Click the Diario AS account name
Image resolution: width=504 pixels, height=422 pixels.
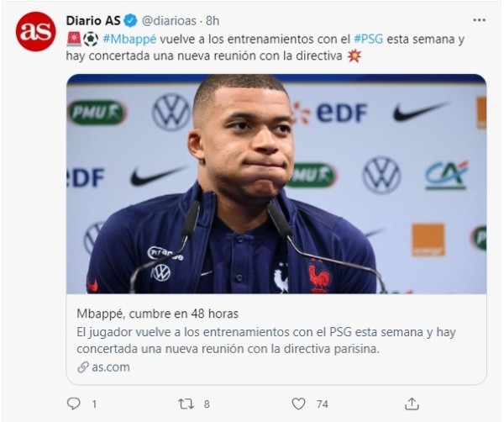pos(93,21)
